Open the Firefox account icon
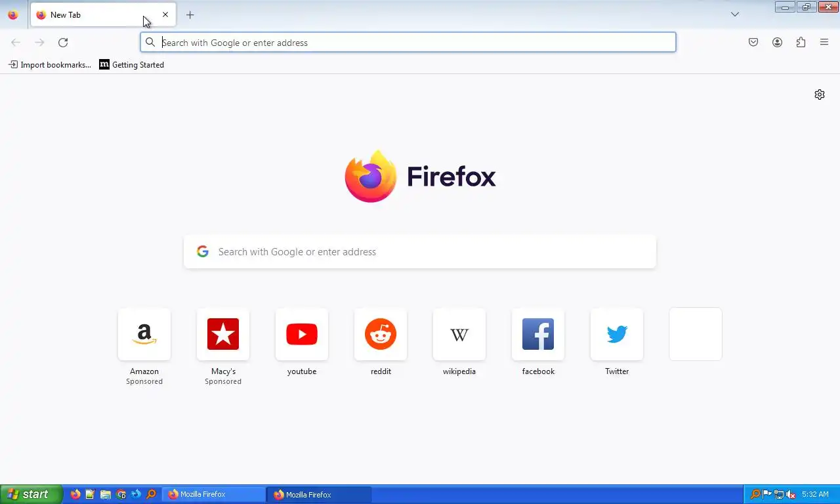Image resolution: width=840 pixels, height=504 pixels. (777, 43)
